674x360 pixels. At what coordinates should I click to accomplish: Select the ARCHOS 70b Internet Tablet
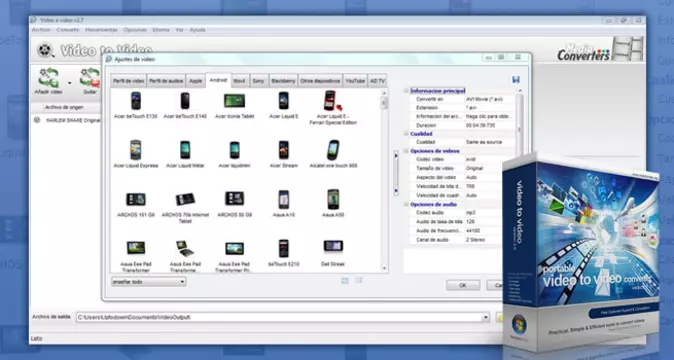click(185, 207)
